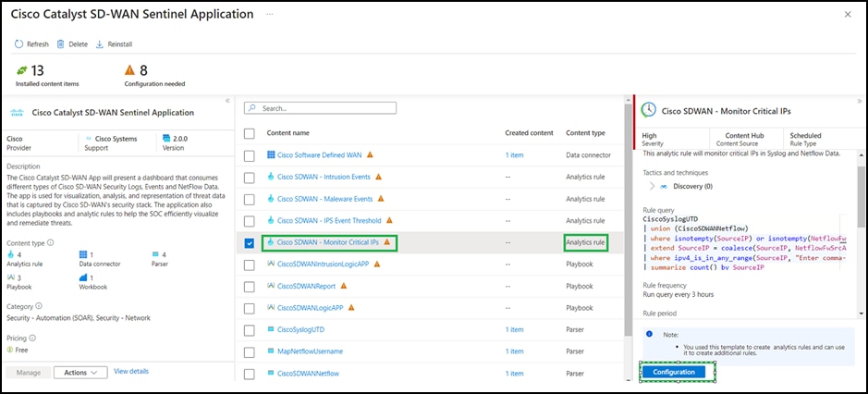Click the data connector icon for Cisco Software Defined WAN
The height and width of the screenshot is (394, 868).
tap(271, 154)
